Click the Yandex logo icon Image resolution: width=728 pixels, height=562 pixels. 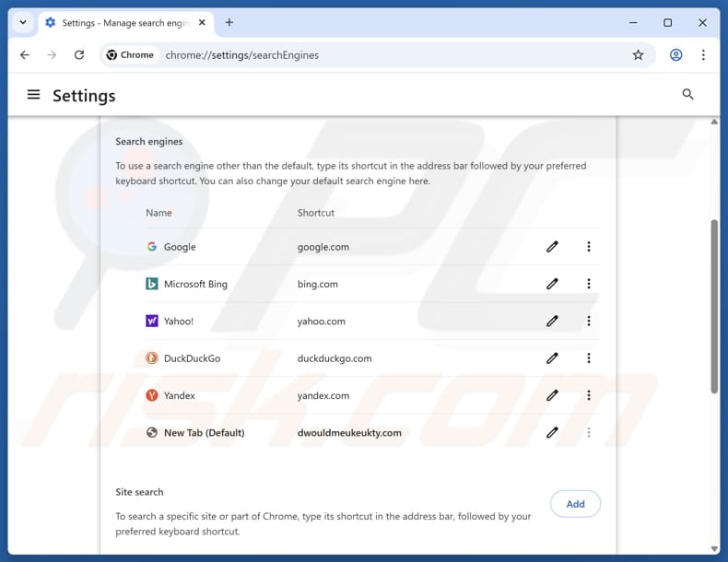(x=152, y=395)
